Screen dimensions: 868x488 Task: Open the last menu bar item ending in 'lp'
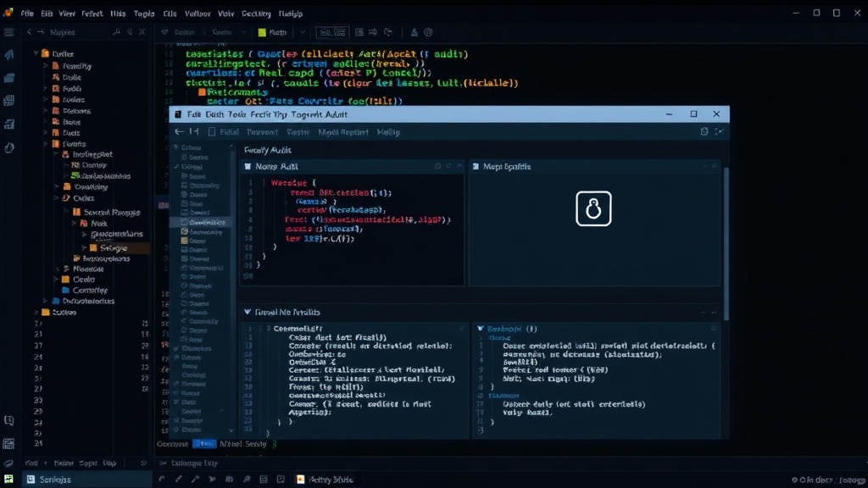click(x=290, y=14)
